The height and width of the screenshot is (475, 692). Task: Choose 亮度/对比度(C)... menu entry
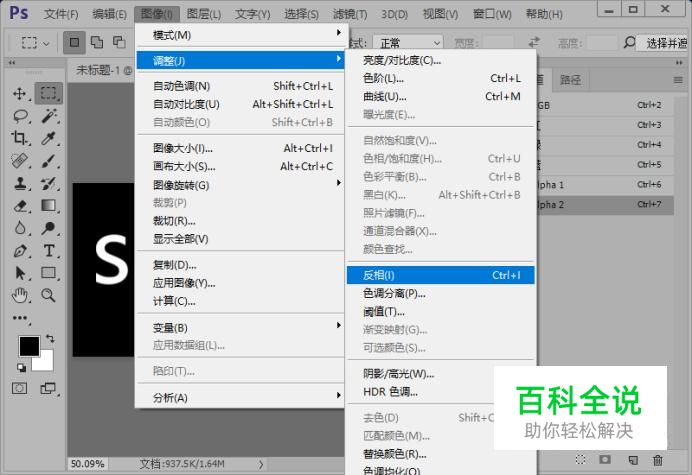click(x=441, y=60)
